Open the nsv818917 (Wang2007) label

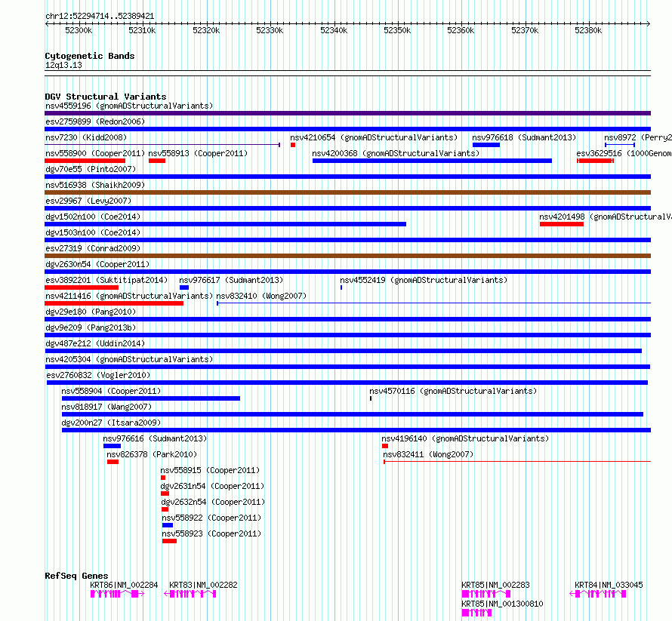[106, 407]
